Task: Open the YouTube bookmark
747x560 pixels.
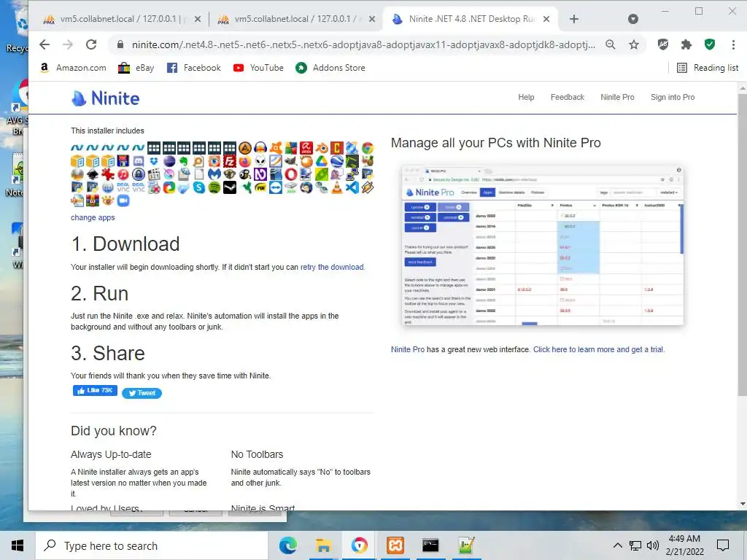Action: tap(258, 68)
